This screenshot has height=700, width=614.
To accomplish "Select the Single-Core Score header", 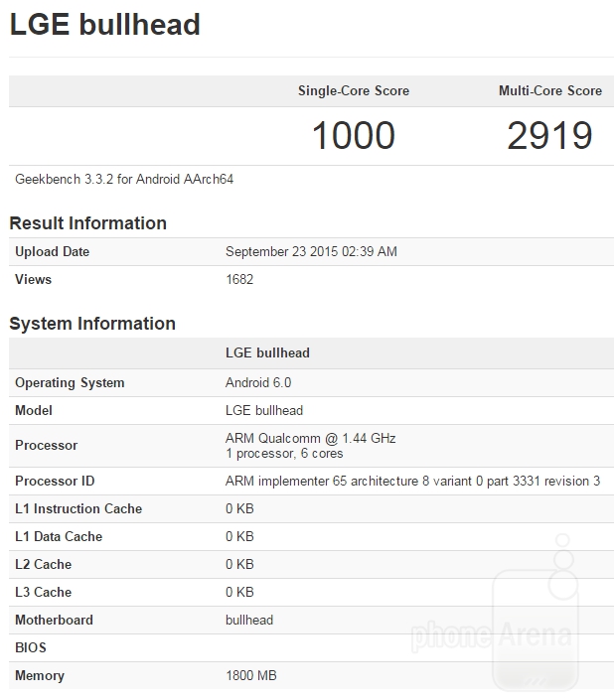I will pos(353,90).
